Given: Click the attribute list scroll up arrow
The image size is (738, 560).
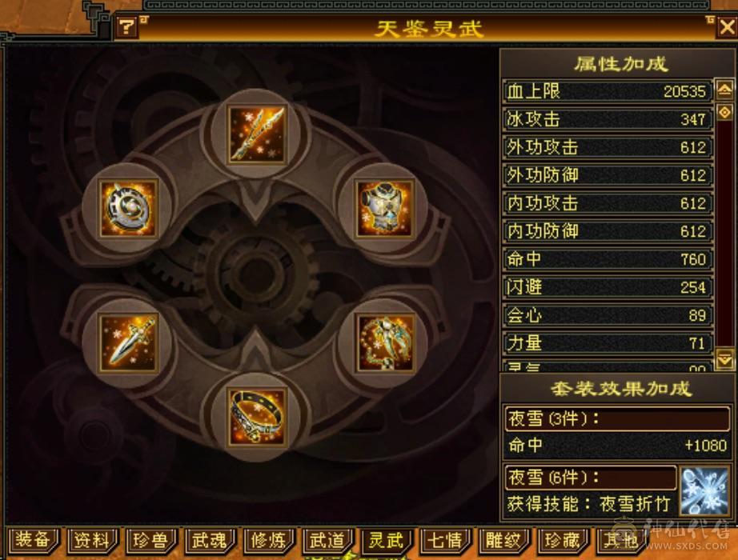Looking at the screenshot, I should (x=724, y=90).
